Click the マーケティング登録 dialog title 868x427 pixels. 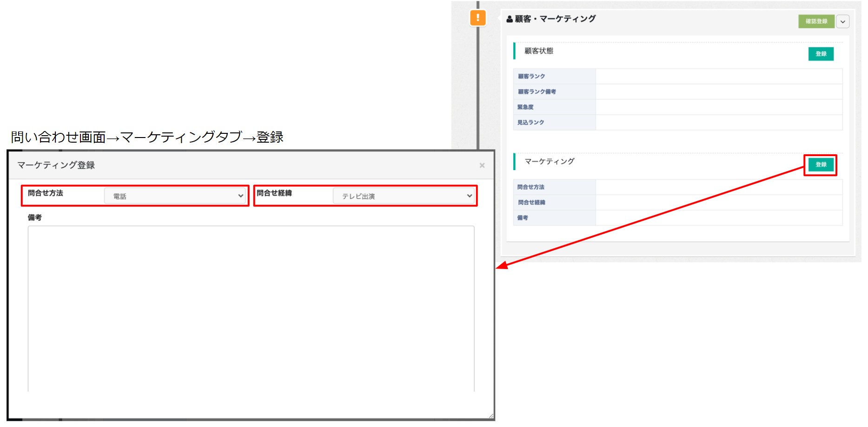[56, 165]
